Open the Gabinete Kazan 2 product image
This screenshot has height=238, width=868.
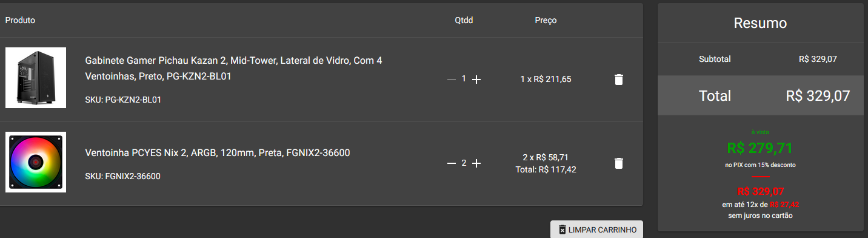(36, 78)
